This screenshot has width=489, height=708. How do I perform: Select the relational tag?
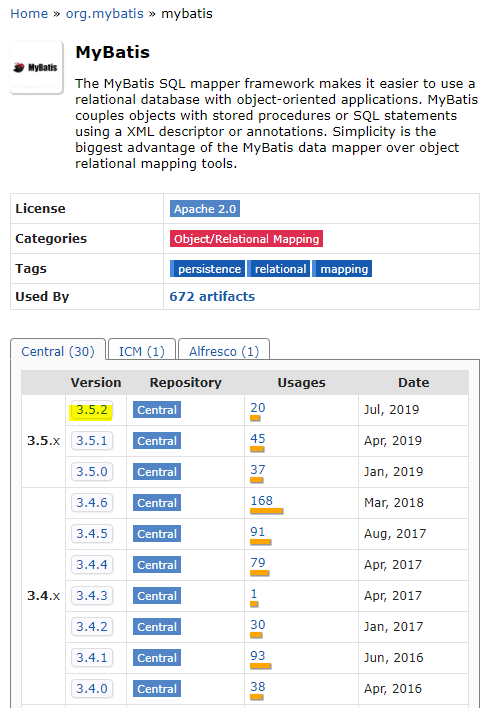(279, 269)
